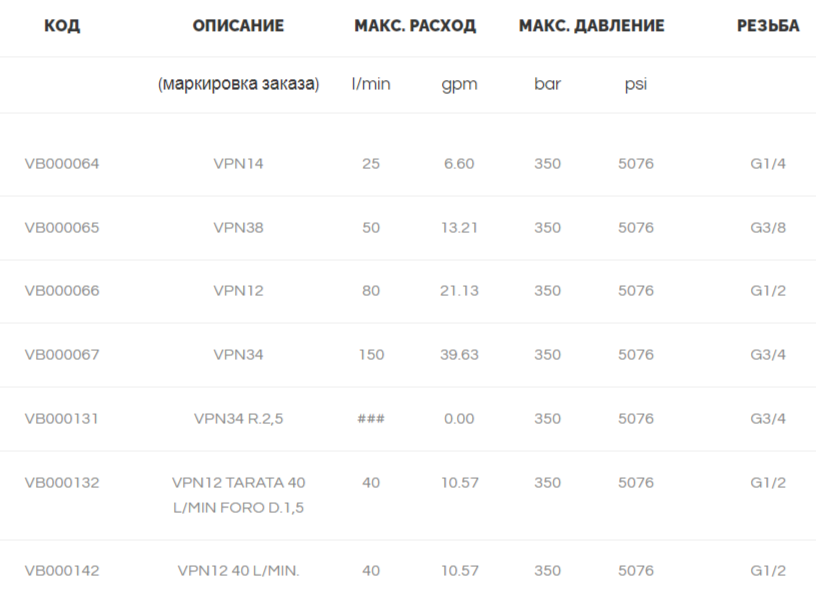Click the КОД column header
The height and width of the screenshot is (600, 816).
(62, 25)
